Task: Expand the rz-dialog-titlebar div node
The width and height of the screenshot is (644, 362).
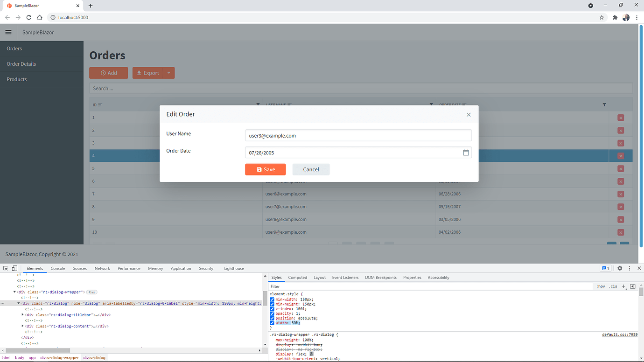Action: point(23,315)
